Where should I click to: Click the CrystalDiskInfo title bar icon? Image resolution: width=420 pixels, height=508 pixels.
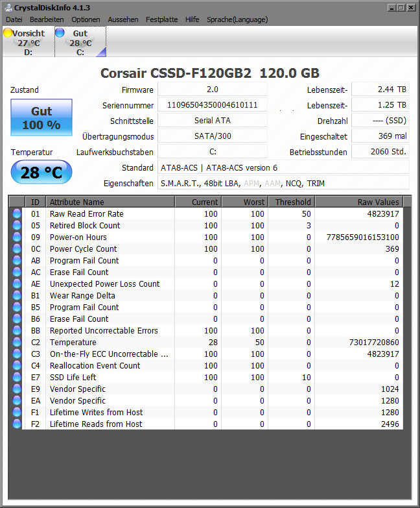pos(8,7)
